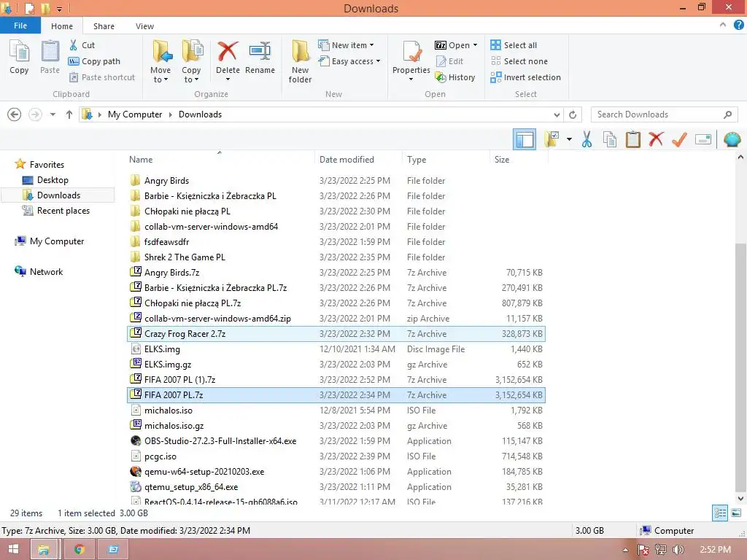Click the orange checkmark icon in the toolbar

(679, 139)
